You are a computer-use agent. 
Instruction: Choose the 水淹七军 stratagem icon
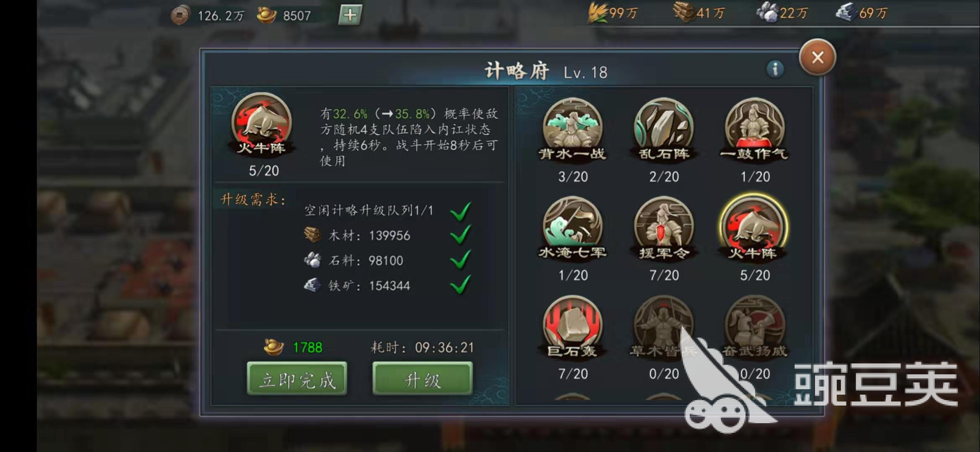pos(573,226)
